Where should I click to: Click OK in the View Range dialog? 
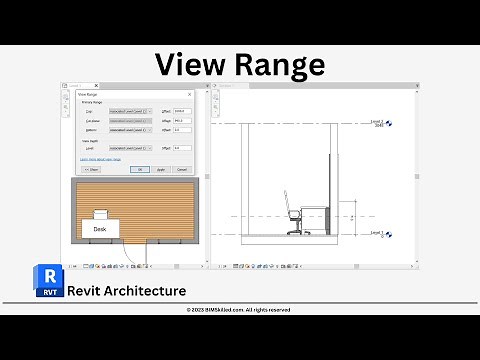(140, 169)
